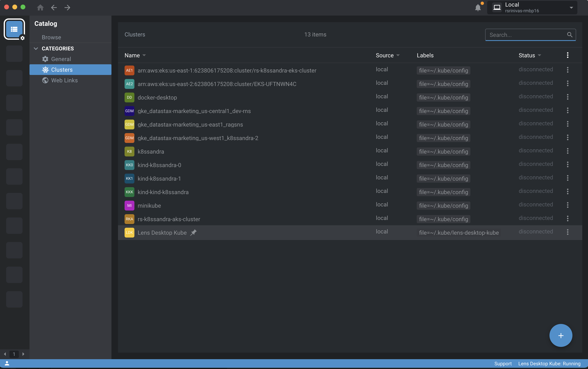Image resolution: width=588 pixels, height=369 pixels.
Task: Click the blue plus add button
Action: coord(561,335)
